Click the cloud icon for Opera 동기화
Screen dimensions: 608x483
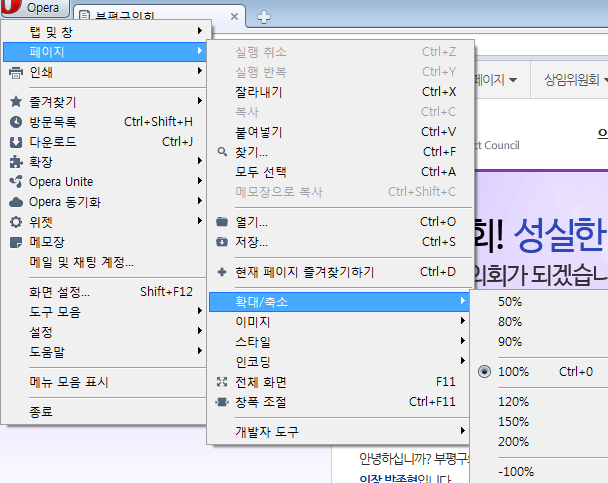click(16, 202)
